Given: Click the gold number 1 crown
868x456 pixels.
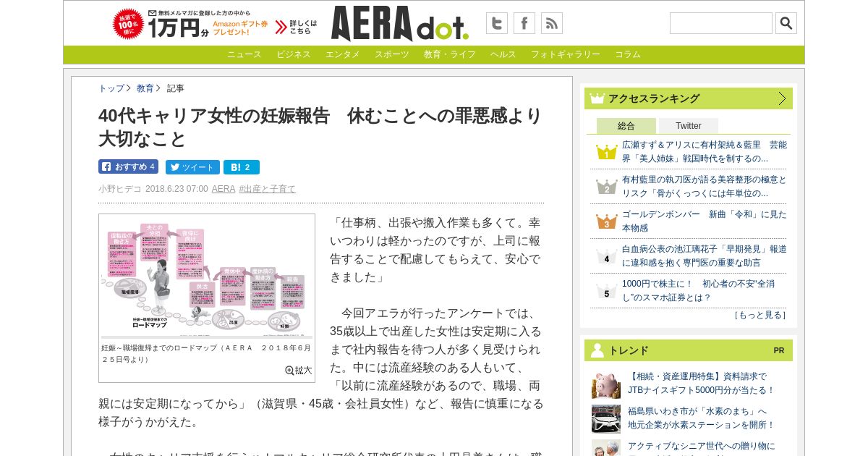Looking at the screenshot, I should [606, 152].
